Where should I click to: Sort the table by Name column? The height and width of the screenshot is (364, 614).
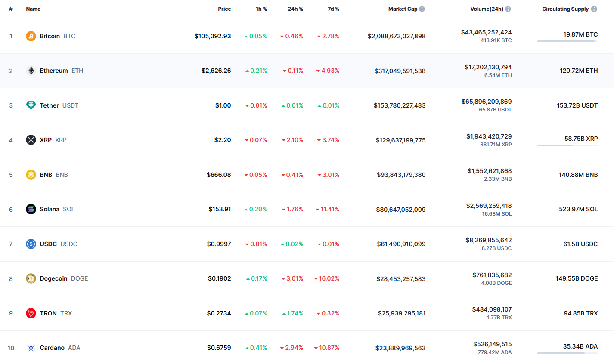pos(33,9)
